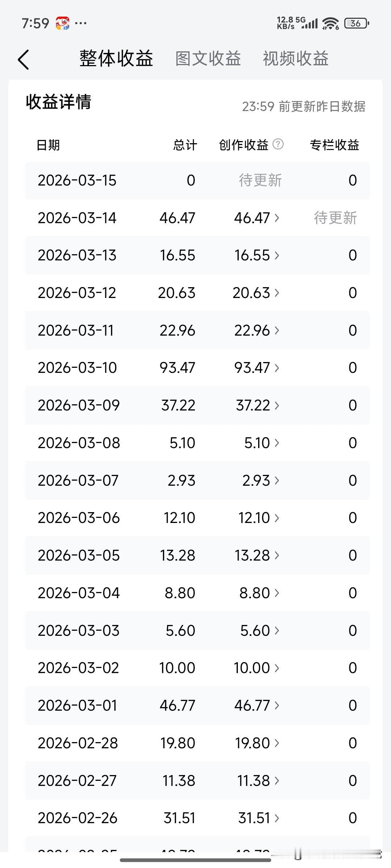Switch to 视频收益 tab

[296, 59]
